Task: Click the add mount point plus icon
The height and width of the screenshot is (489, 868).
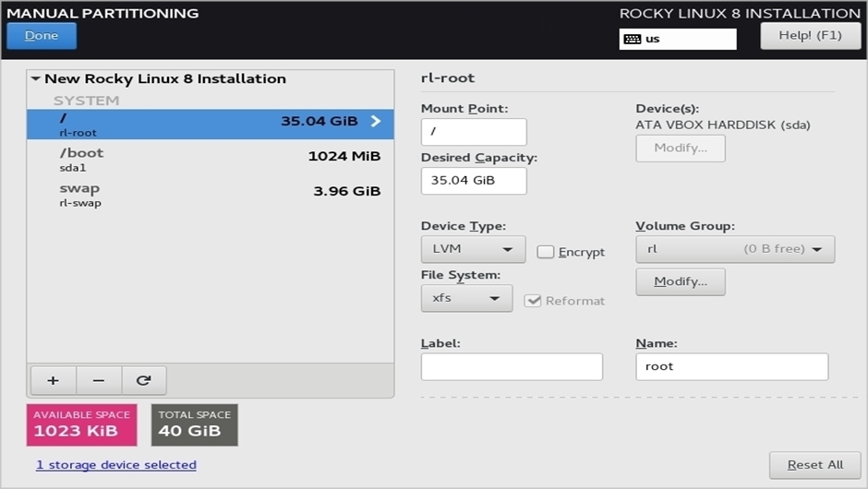Action: click(54, 380)
